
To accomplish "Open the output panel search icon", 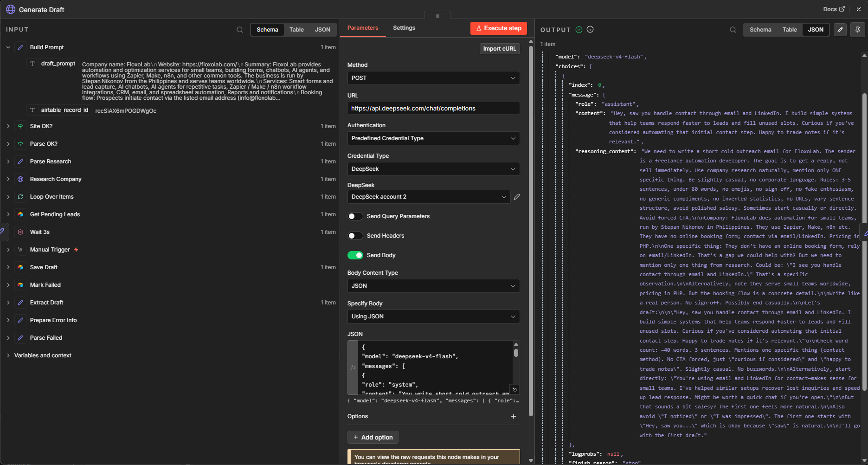I will tap(733, 30).
